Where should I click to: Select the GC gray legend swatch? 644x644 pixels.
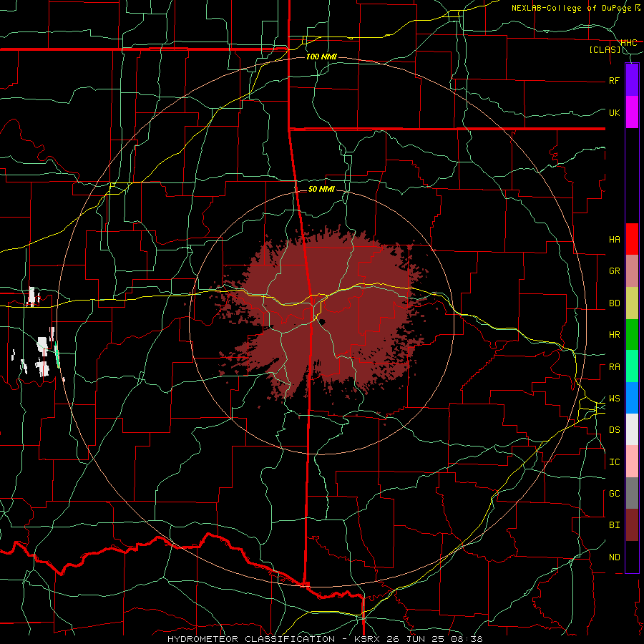(632, 493)
